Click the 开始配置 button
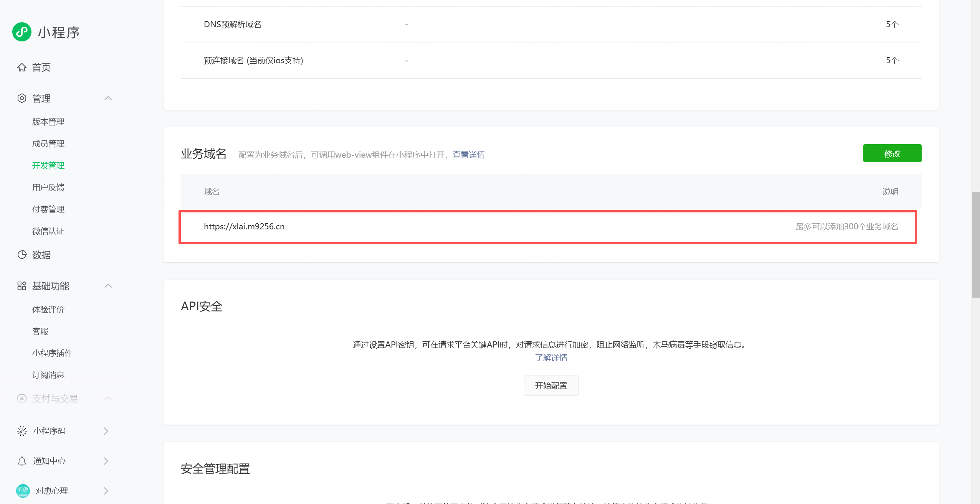 tap(551, 385)
